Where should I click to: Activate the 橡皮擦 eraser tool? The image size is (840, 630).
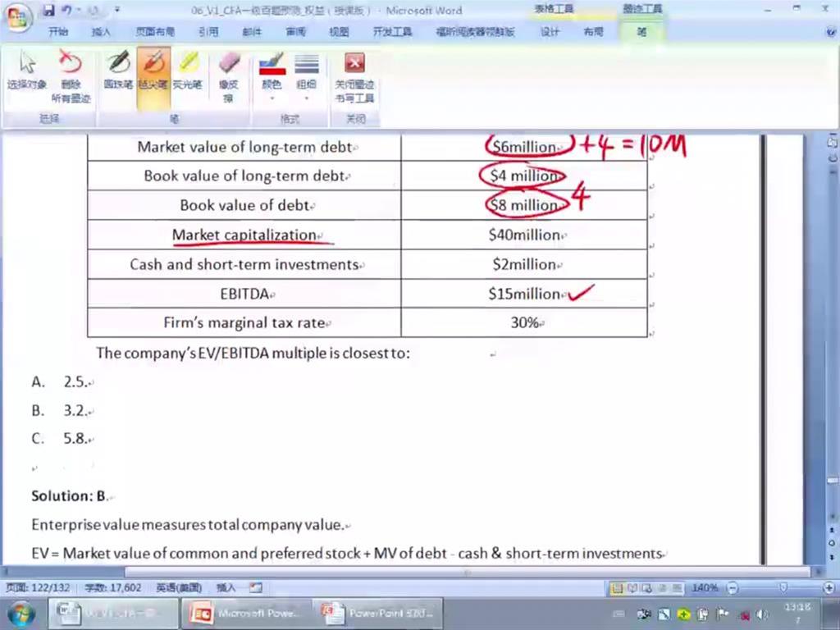229,76
